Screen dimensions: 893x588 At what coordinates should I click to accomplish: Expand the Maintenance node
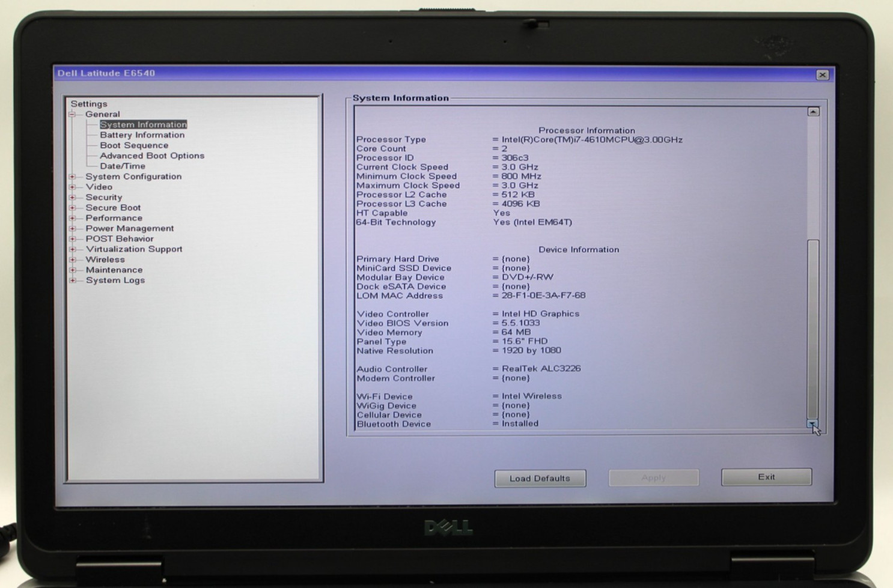click(x=73, y=270)
